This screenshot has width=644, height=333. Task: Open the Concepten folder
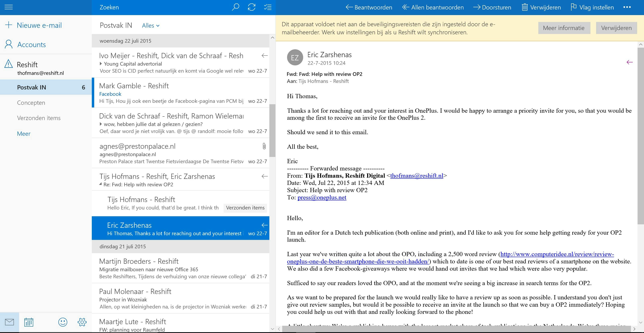click(x=31, y=103)
